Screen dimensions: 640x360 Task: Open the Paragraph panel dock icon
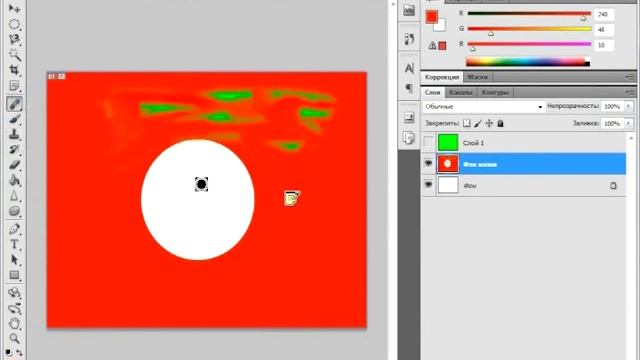pyautogui.click(x=409, y=88)
